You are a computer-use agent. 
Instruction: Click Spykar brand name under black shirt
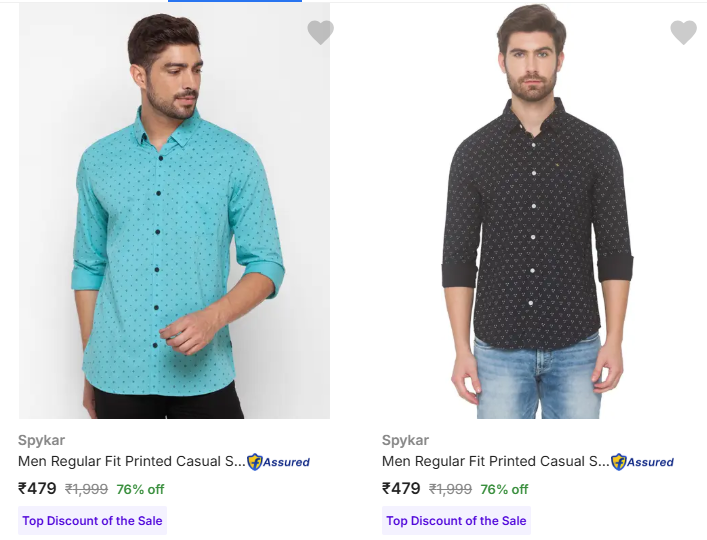405,440
